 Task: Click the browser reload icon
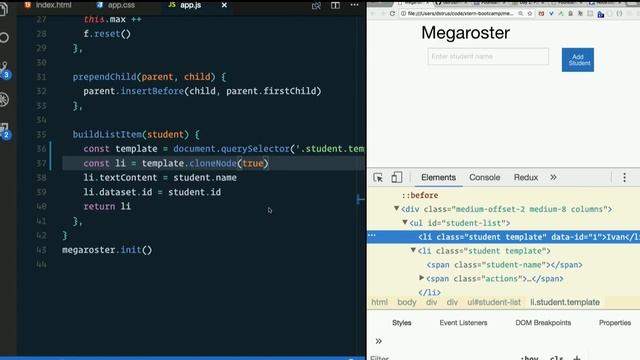pyautogui.click(x=392, y=13)
